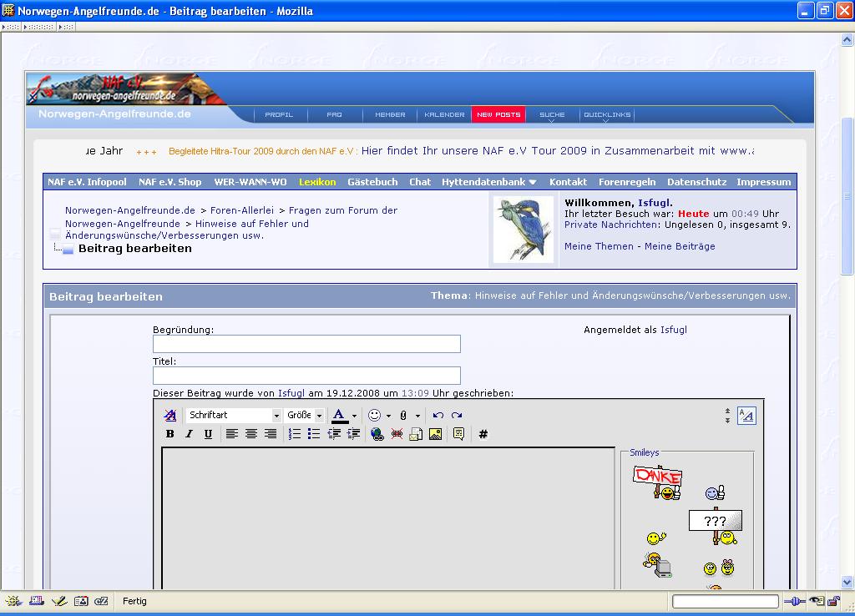This screenshot has height=616, width=855.
Task: Insert an image into the post
Action: coord(435,434)
